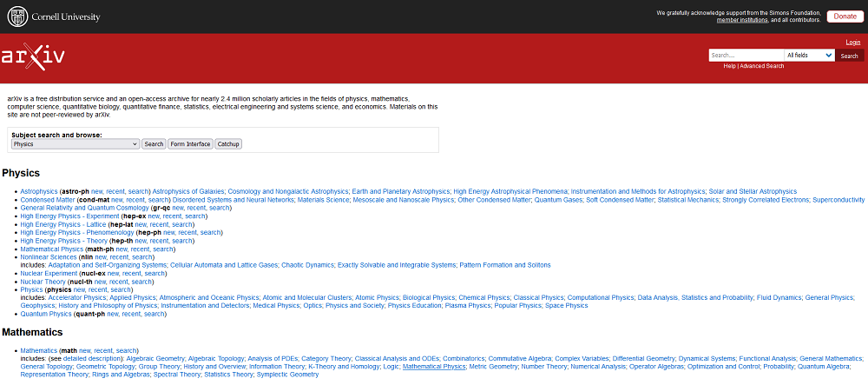The height and width of the screenshot is (385, 868).
Task: Open Mesoscale and Nanoscale Physics link
Action: (404, 199)
